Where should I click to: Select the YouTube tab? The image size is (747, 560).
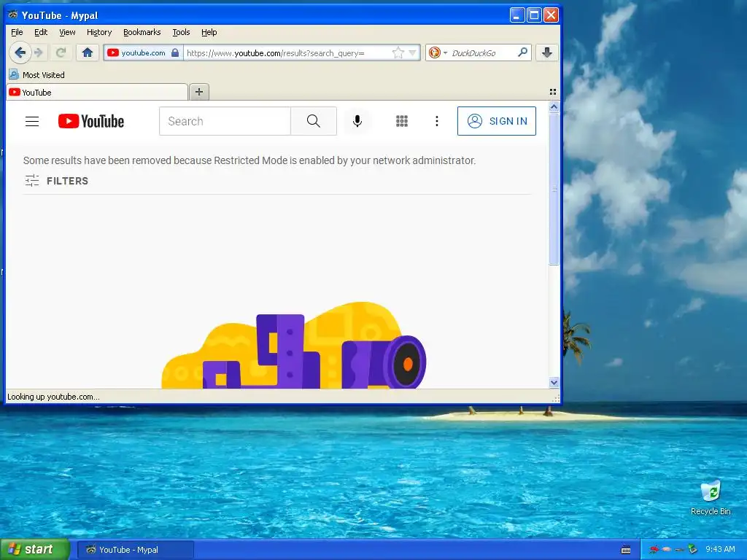[97, 93]
